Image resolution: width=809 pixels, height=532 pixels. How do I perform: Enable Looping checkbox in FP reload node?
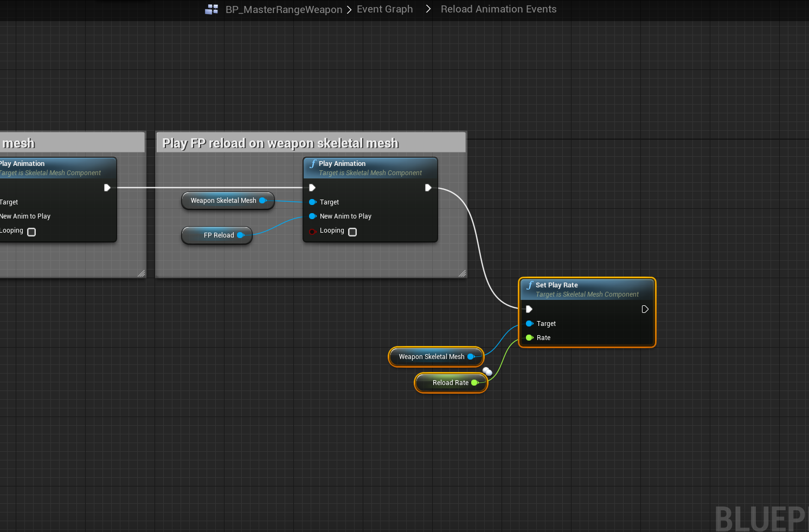coord(352,232)
